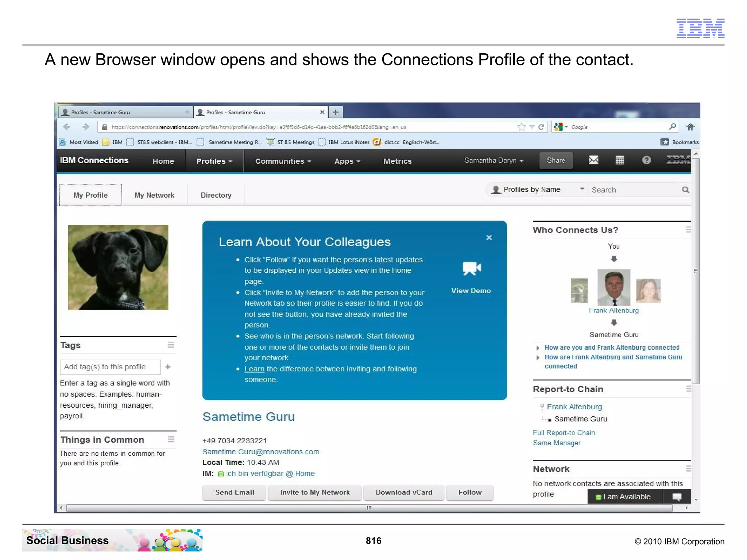This screenshot has height=560, width=747.
Task: Click Frank Altenburg's photo thumbnail
Action: point(614,287)
